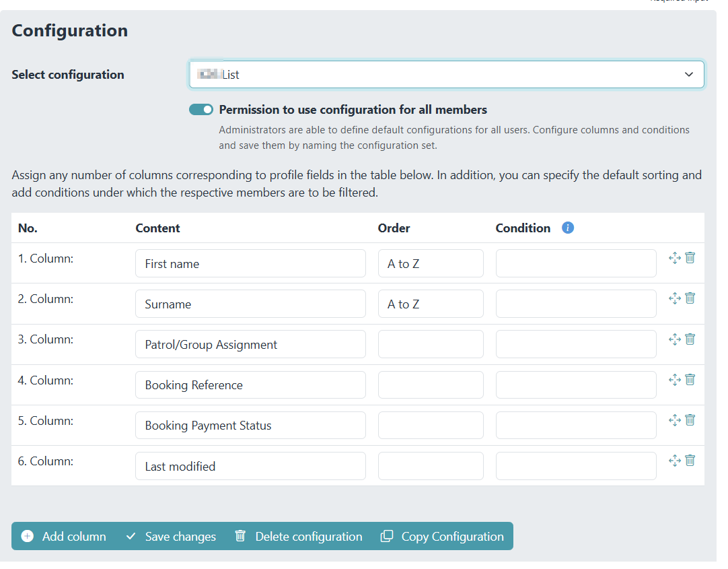The image size is (728, 569).
Task: Delete the First name column row
Action: pos(690,258)
